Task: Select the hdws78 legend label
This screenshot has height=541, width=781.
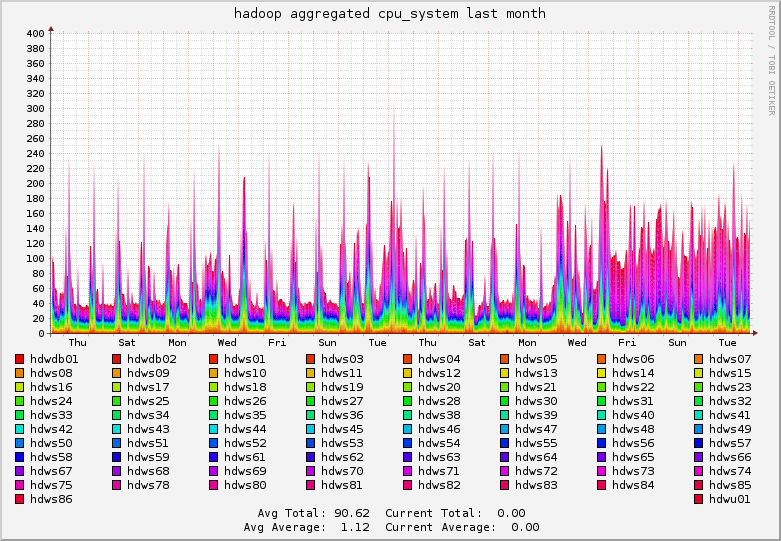Action: [x=148, y=485]
